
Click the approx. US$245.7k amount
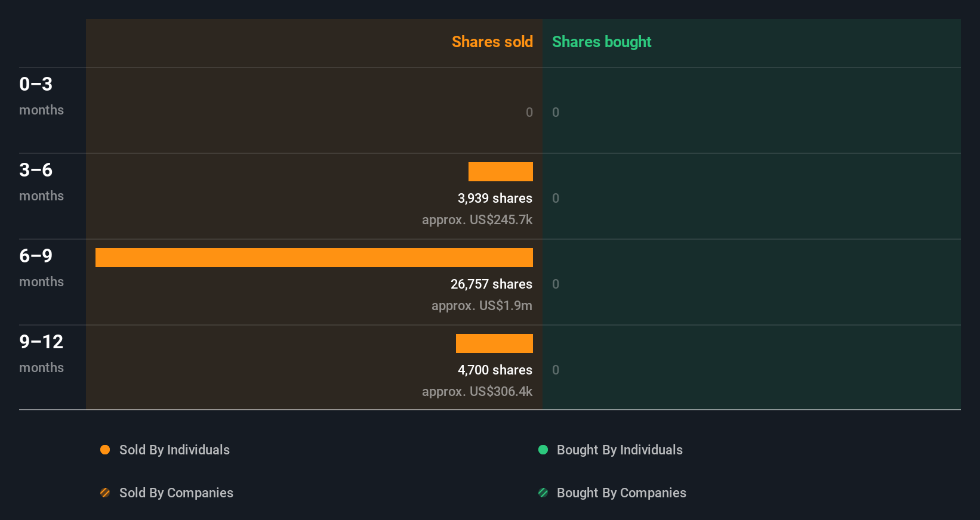(x=477, y=219)
